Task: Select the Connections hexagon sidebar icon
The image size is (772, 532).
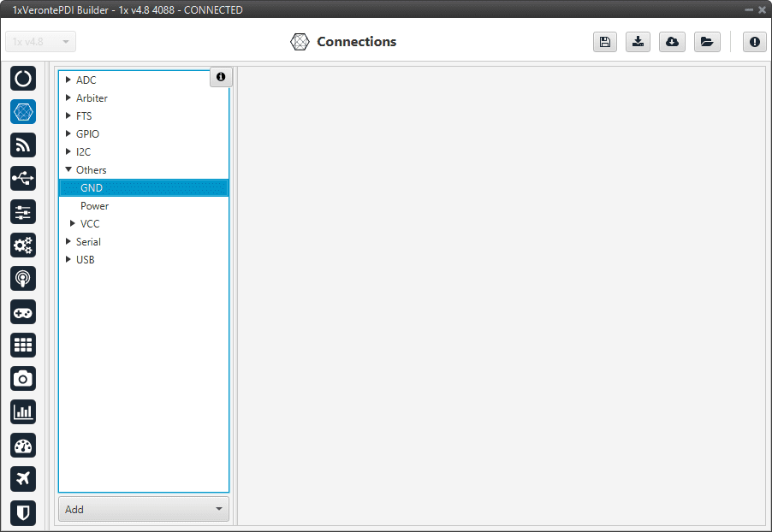Action: click(23, 112)
